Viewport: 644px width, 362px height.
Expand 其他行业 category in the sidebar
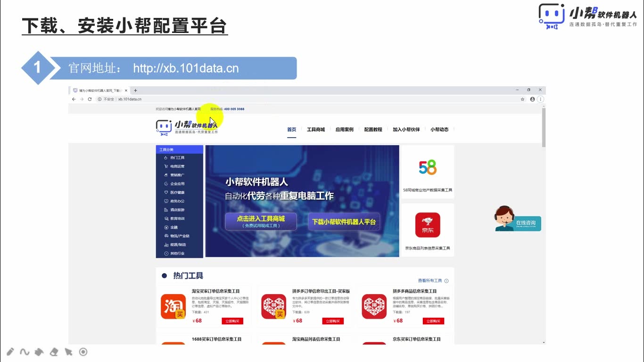tap(165, 253)
